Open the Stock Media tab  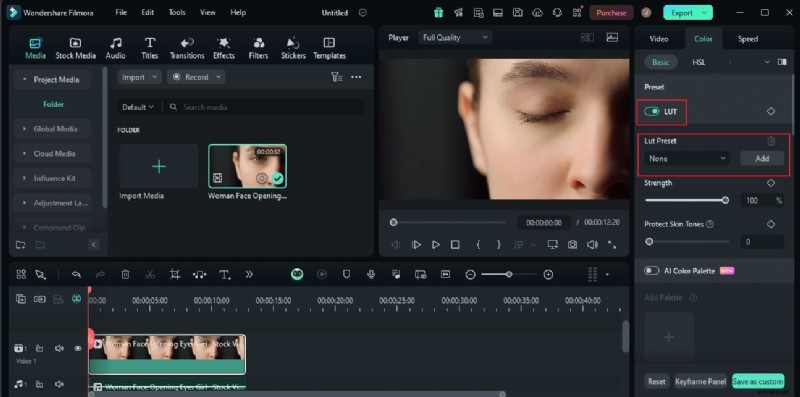[76, 48]
